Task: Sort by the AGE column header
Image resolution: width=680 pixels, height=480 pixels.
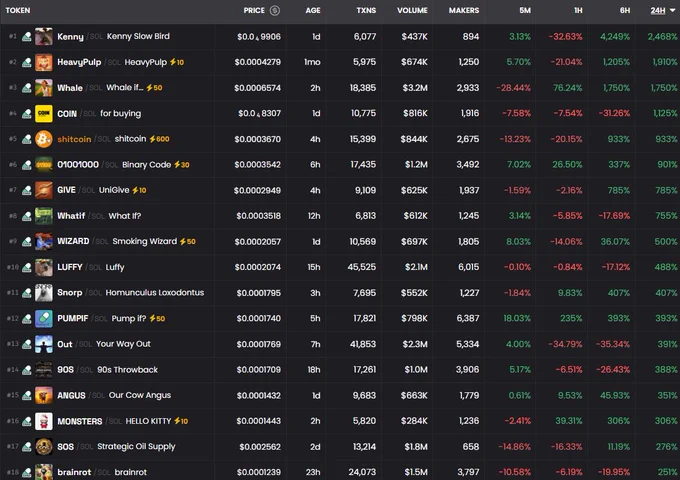Action: 313,10
